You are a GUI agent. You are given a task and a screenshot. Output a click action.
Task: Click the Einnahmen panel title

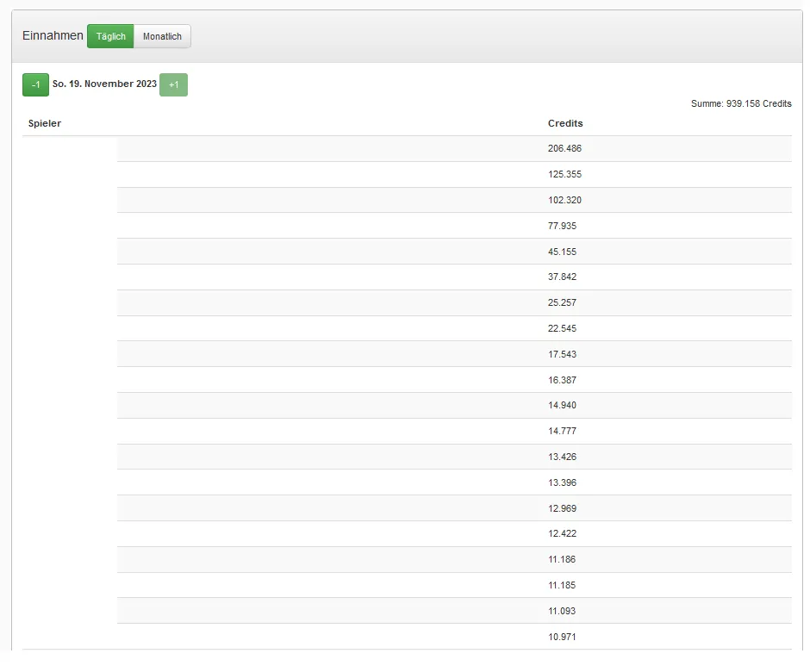[x=53, y=36]
